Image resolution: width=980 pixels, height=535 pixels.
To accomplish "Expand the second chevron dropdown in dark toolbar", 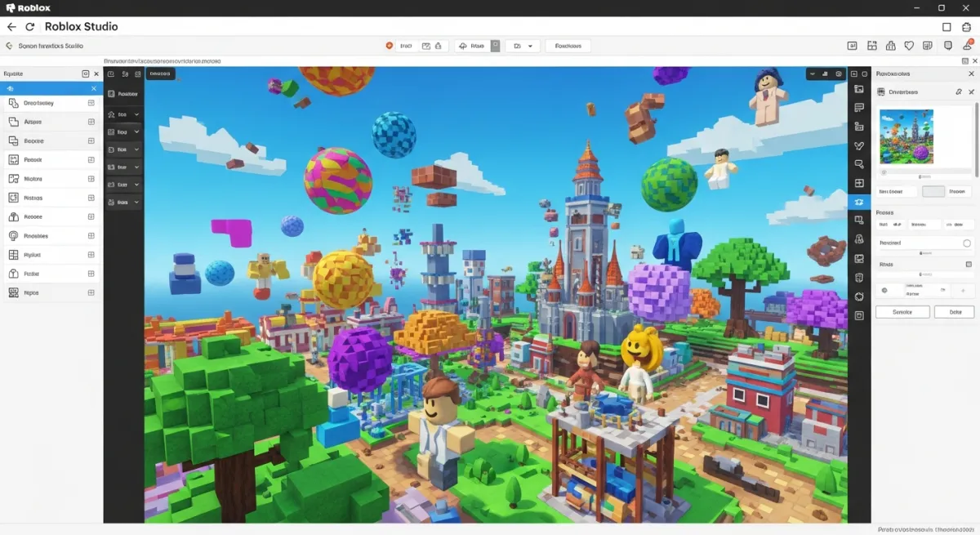I will click(136, 132).
